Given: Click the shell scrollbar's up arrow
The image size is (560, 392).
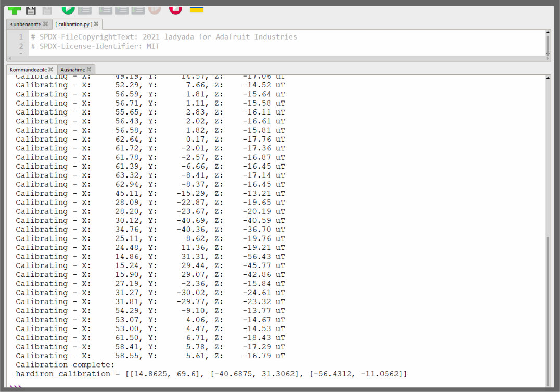Looking at the screenshot, I should point(548,78).
